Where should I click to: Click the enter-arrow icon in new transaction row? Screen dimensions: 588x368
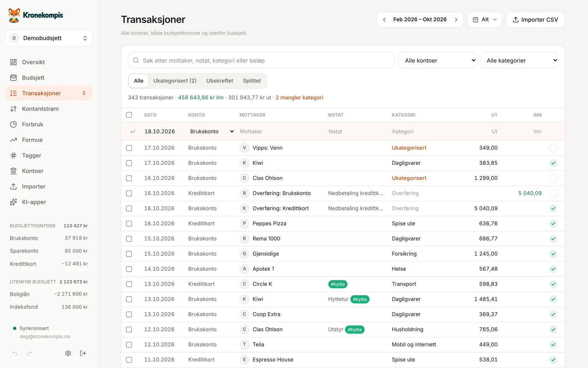coord(133,131)
